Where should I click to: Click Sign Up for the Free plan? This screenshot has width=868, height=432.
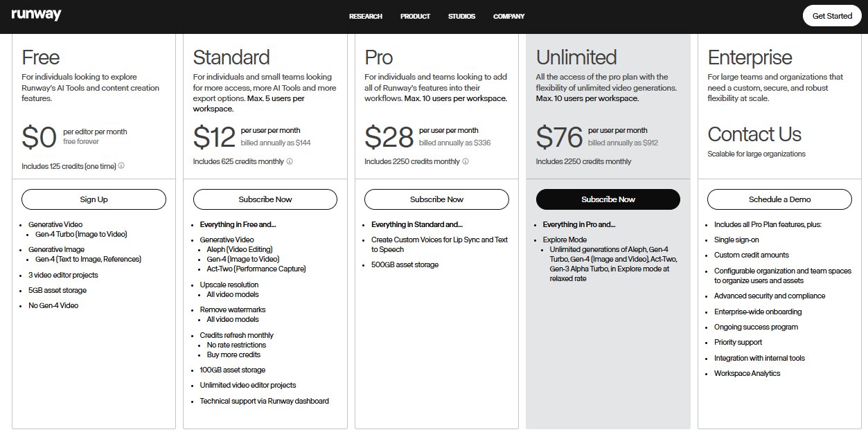(94, 199)
